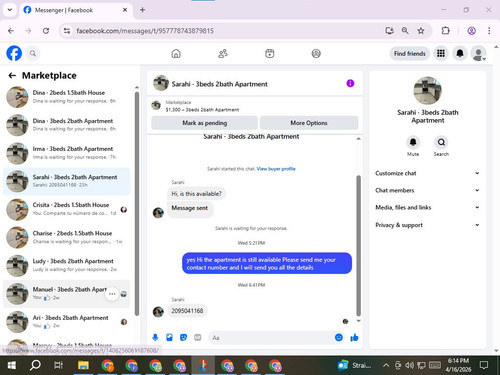500x375 pixels.
Task: Expand Privacy & support section
Action: 428,225
